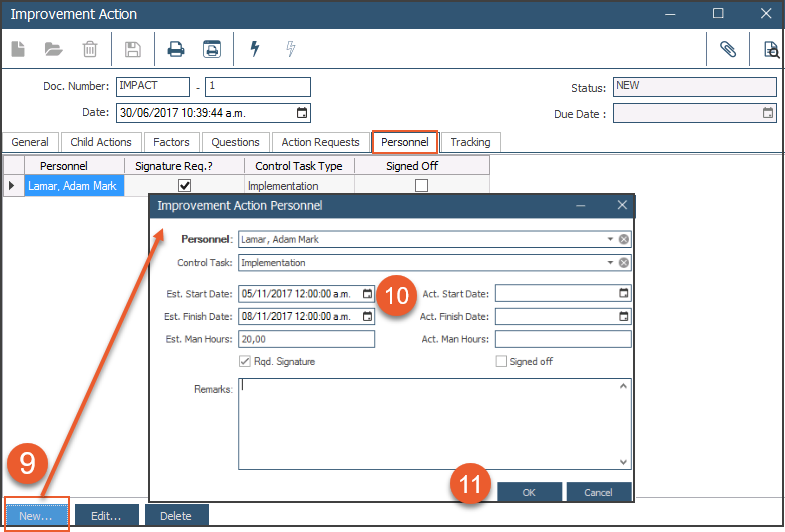Click Cancel in the personnel dialog
Screen dimensions: 785x532
click(598, 492)
